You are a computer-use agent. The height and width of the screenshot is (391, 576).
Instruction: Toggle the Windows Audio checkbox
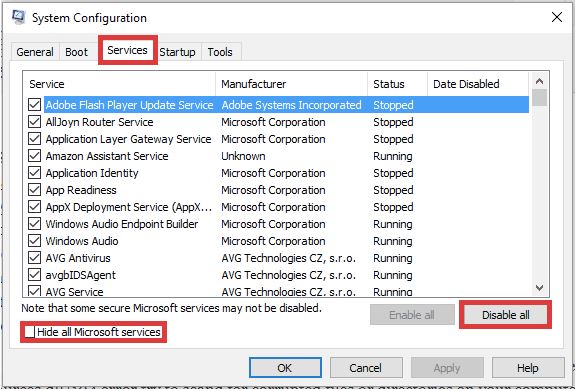click(35, 241)
